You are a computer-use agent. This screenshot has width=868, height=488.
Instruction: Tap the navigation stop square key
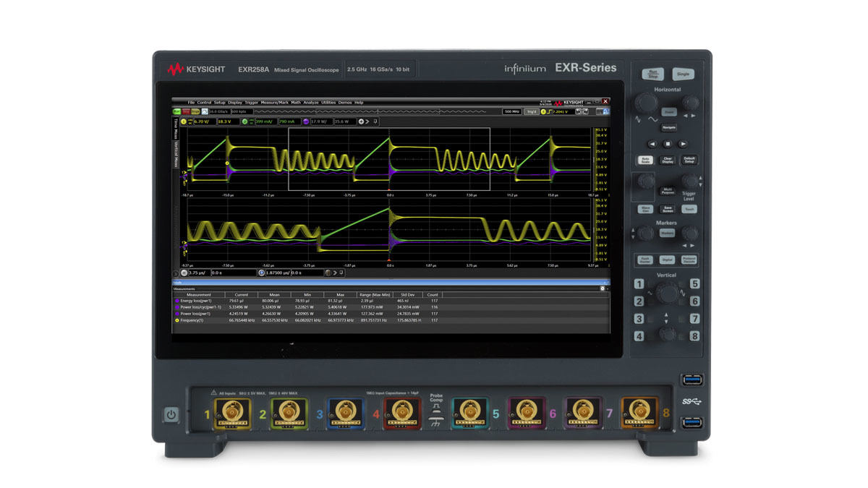668,143
